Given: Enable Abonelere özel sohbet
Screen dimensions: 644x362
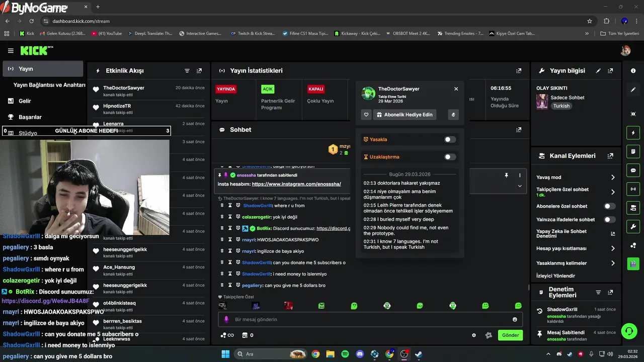Looking at the screenshot, I should [x=609, y=206].
